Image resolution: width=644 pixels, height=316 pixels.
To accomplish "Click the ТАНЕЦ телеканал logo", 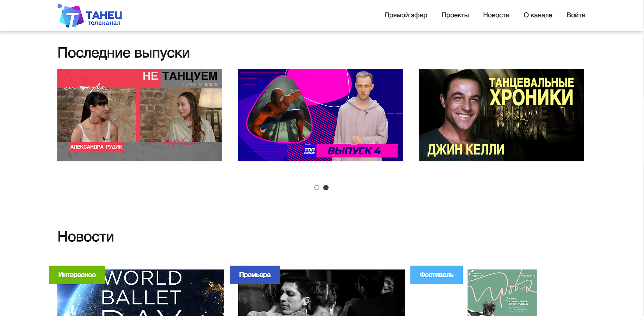I will [x=90, y=16].
